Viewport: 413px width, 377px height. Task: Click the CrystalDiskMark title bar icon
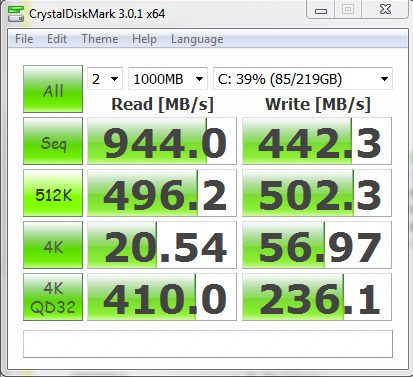tap(16, 14)
